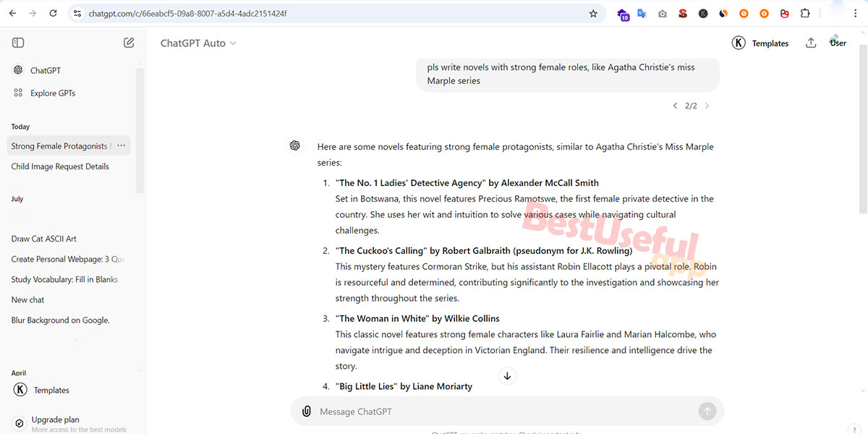Bookmark this page with the star icon
868x434 pixels.
pyautogui.click(x=593, y=14)
